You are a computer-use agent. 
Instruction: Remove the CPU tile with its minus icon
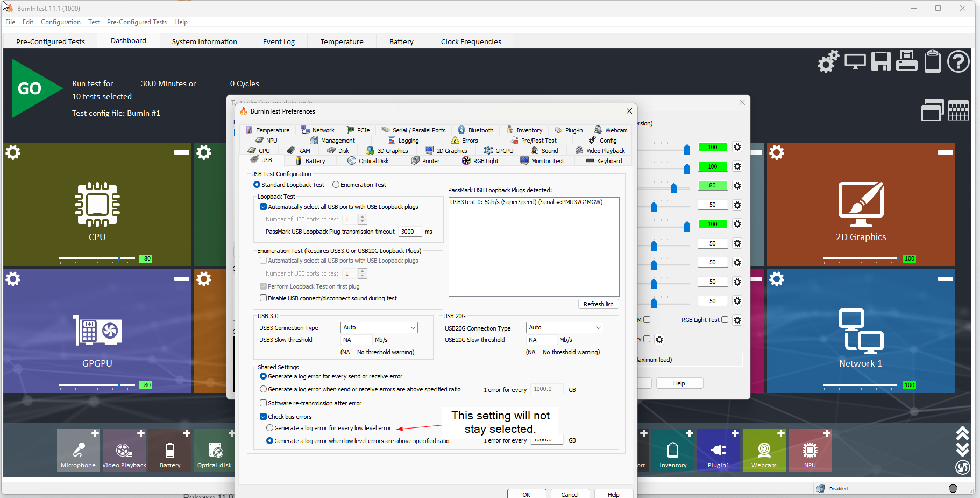[182, 152]
